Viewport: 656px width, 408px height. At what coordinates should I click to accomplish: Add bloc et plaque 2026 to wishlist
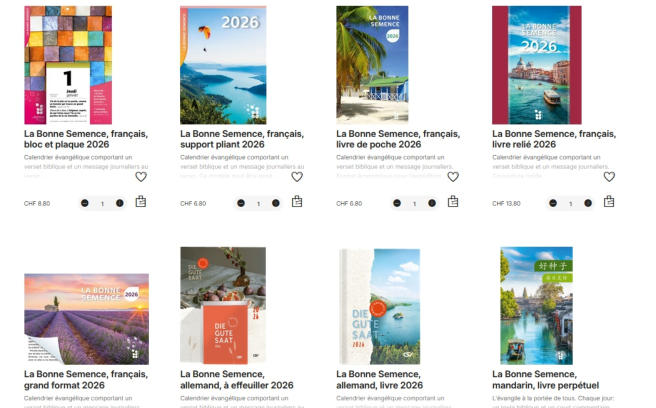pyautogui.click(x=141, y=177)
